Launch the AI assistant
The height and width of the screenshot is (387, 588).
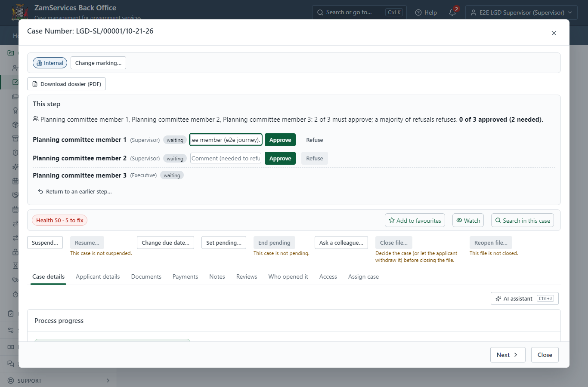(x=525, y=298)
